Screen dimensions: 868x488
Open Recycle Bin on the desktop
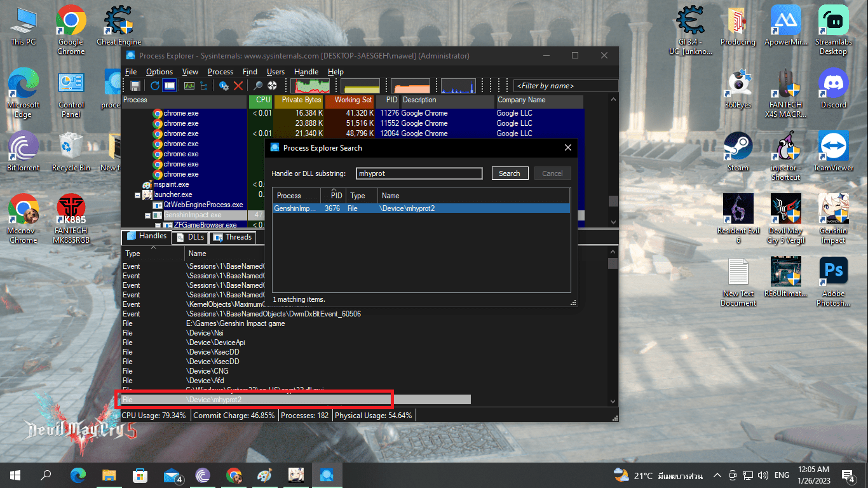(71, 151)
